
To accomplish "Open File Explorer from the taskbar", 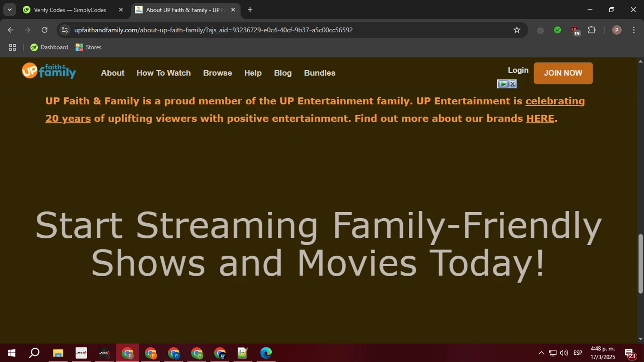I will 58,353.
